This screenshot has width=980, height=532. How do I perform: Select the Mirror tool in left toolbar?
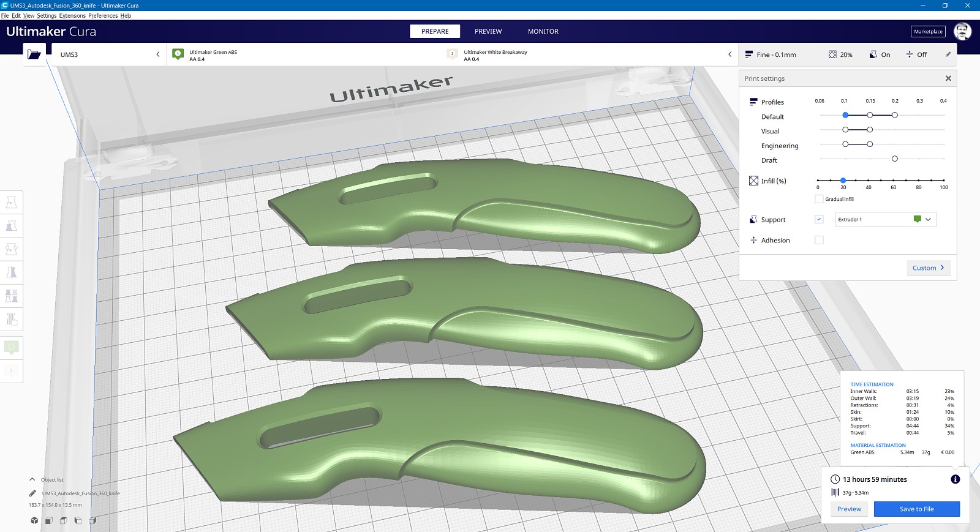pos(11,272)
